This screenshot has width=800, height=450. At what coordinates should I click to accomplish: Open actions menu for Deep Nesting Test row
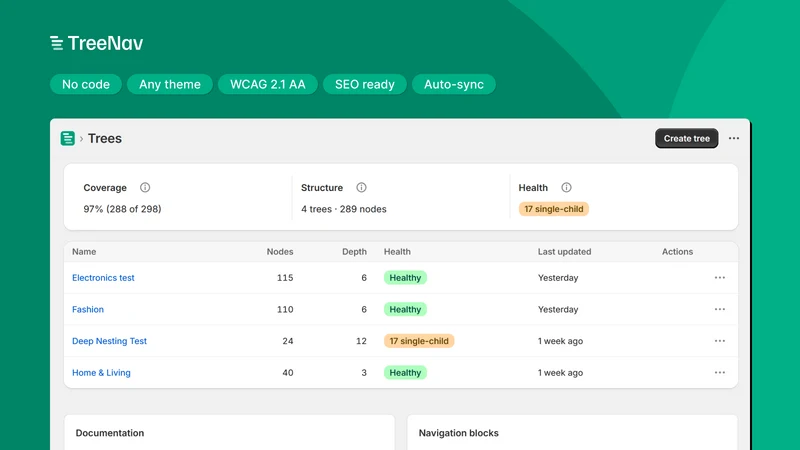(x=719, y=341)
